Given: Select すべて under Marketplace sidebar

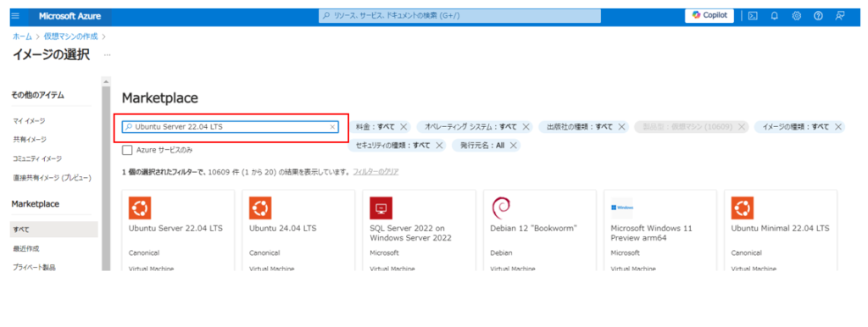Looking at the screenshot, I should tap(53, 229).
